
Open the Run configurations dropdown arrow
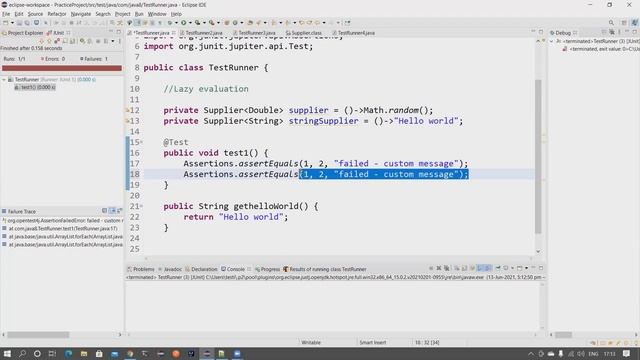pos(190,23)
